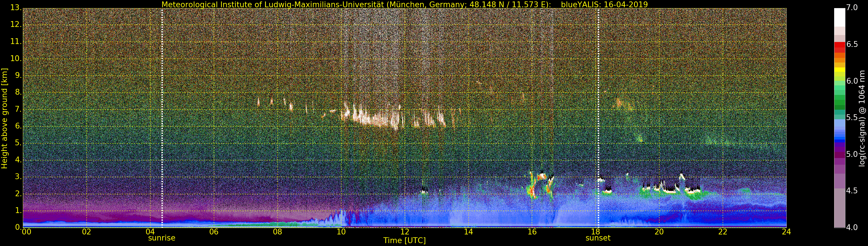Click time axis tick label '06'
The width and height of the screenshot is (868, 246).
(214, 232)
